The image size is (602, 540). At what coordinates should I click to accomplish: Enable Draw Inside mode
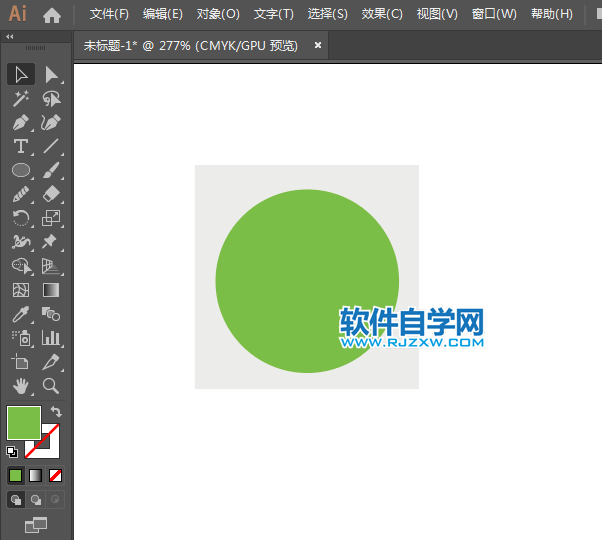55,500
